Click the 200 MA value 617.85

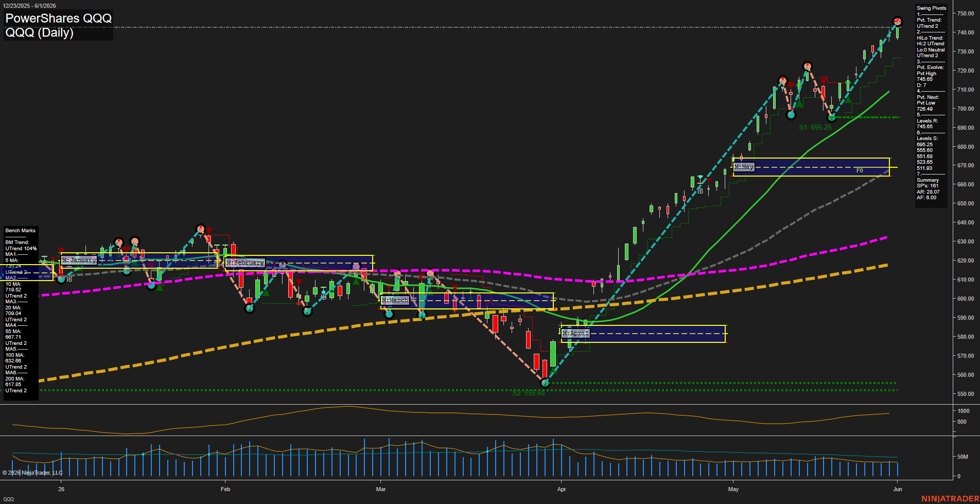pyautogui.click(x=13, y=385)
